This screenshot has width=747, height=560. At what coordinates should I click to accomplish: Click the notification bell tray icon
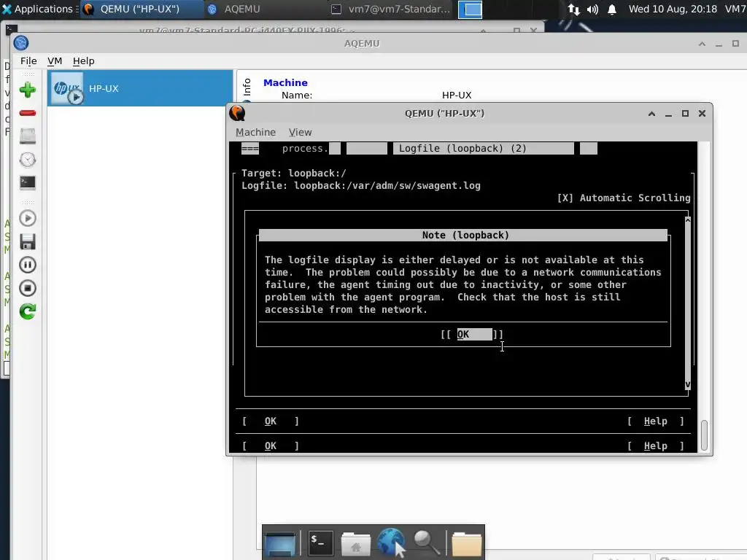tap(612, 9)
